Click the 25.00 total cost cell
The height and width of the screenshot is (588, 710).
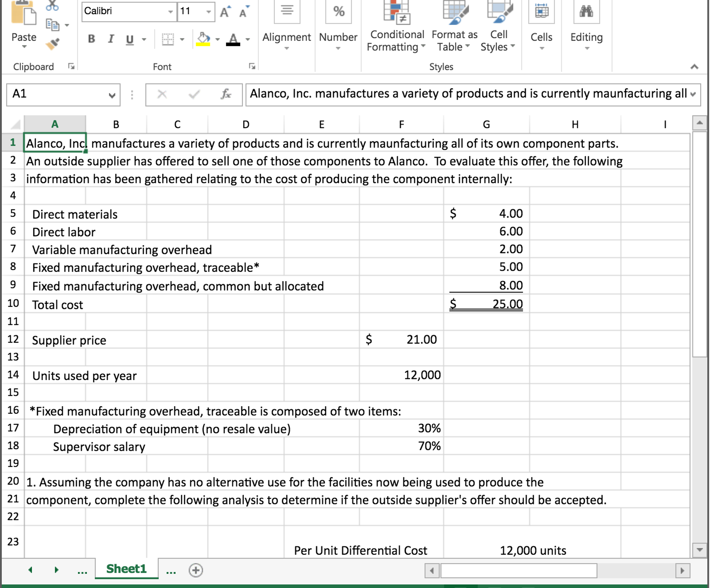pyautogui.click(x=486, y=304)
